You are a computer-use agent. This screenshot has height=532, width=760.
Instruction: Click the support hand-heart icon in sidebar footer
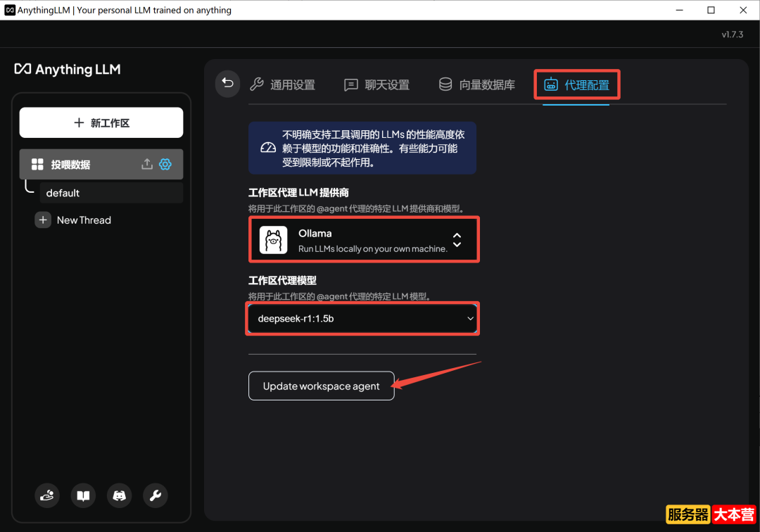tap(47, 495)
